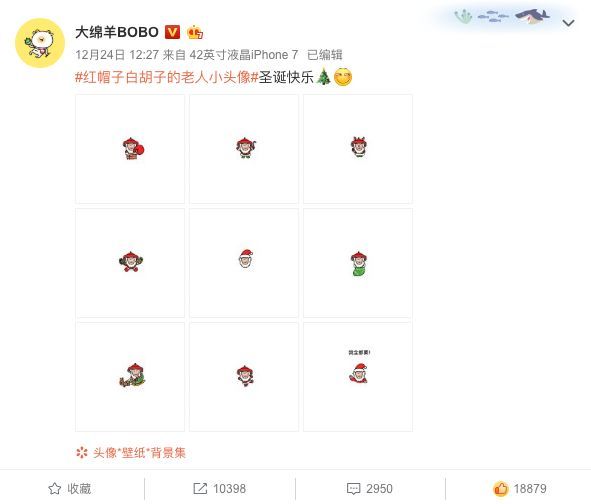Screen dimensions: 591x504
Task: Repost this post with 10398 shares
Action: click(219, 489)
